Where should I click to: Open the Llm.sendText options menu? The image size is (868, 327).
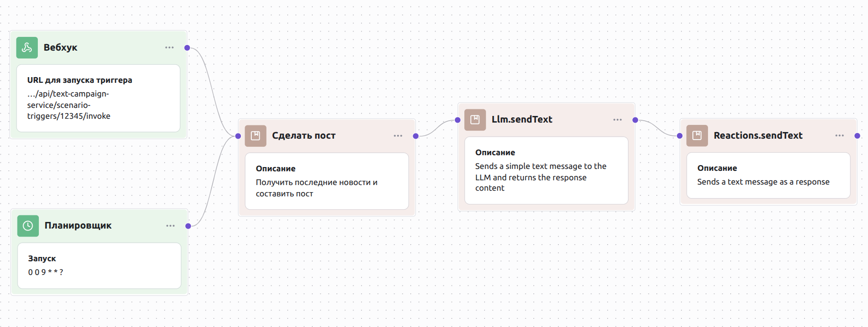click(618, 120)
